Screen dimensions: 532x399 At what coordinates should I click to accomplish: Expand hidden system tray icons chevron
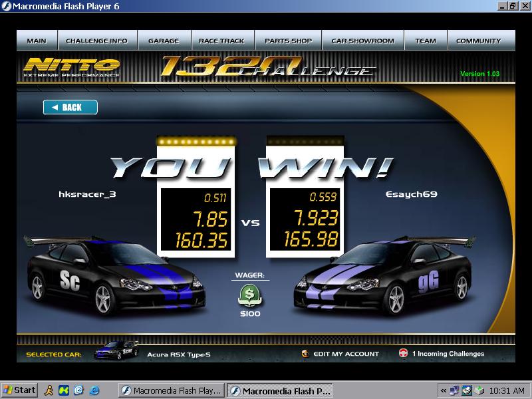coord(443,390)
